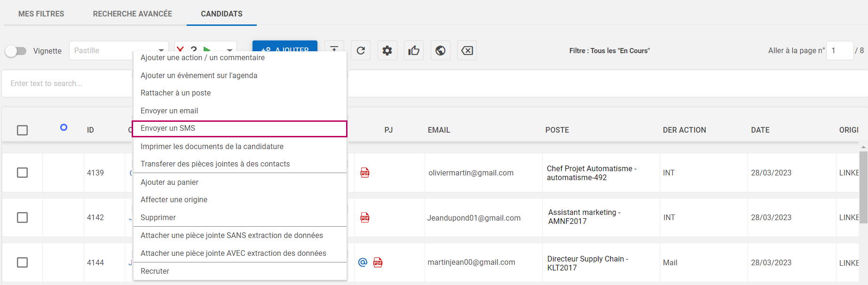Open settings with the gear icon

coord(387,50)
